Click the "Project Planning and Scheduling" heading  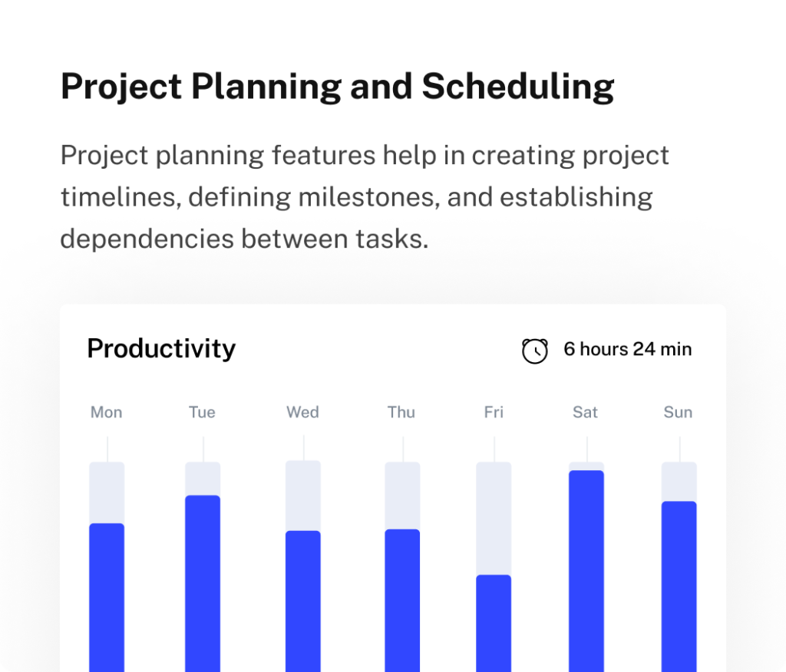click(337, 87)
